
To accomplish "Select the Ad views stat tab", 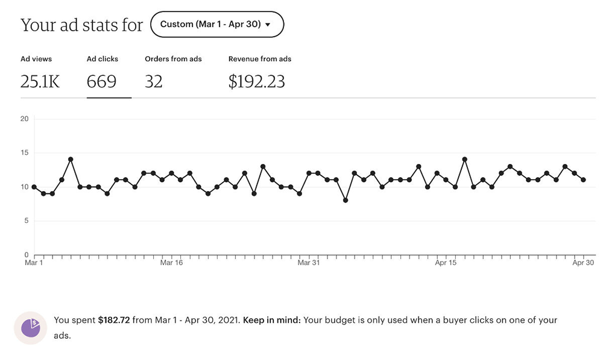I will click(x=36, y=59).
